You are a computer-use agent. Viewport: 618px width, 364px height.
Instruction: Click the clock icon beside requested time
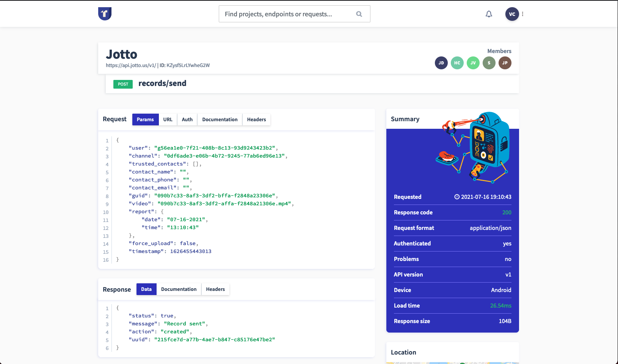[x=457, y=197]
